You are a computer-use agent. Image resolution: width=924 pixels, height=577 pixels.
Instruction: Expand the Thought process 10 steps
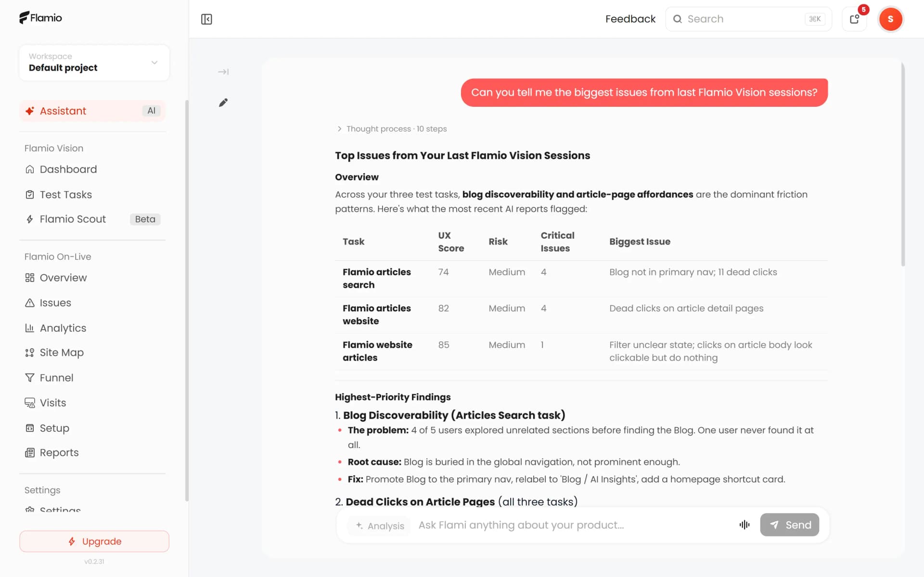pos(392,128)
